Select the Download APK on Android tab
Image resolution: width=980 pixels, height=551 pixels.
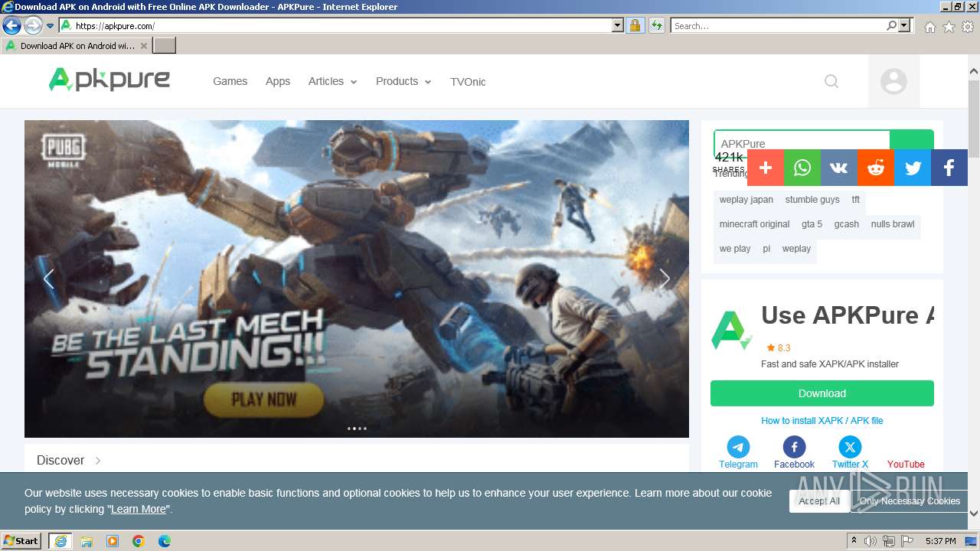click(76, 46)
